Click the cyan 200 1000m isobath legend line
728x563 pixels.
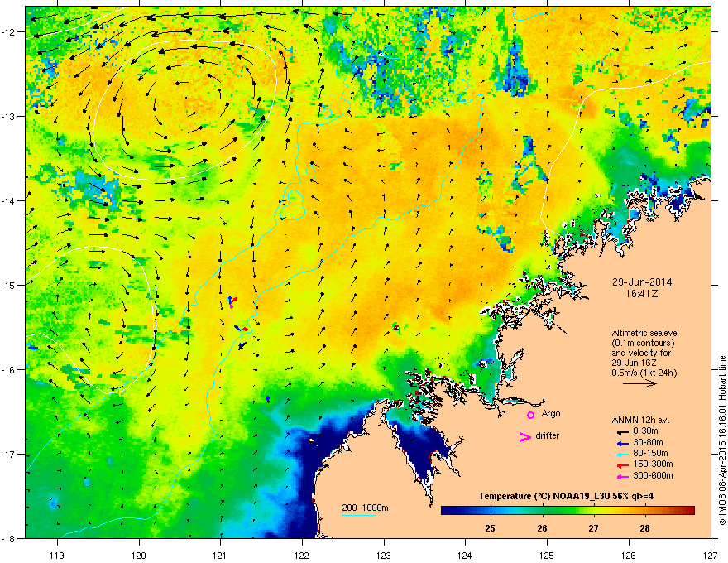coord(359,515)
